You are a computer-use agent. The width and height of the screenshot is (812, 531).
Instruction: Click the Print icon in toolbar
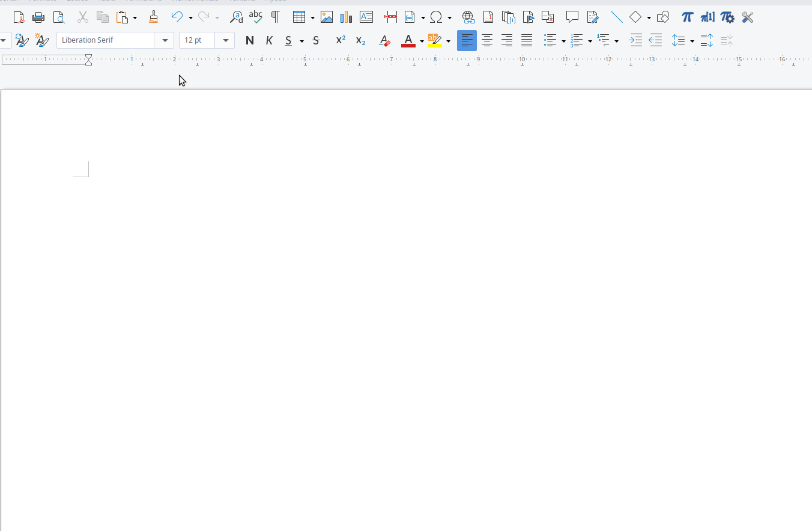coord(38,17)
